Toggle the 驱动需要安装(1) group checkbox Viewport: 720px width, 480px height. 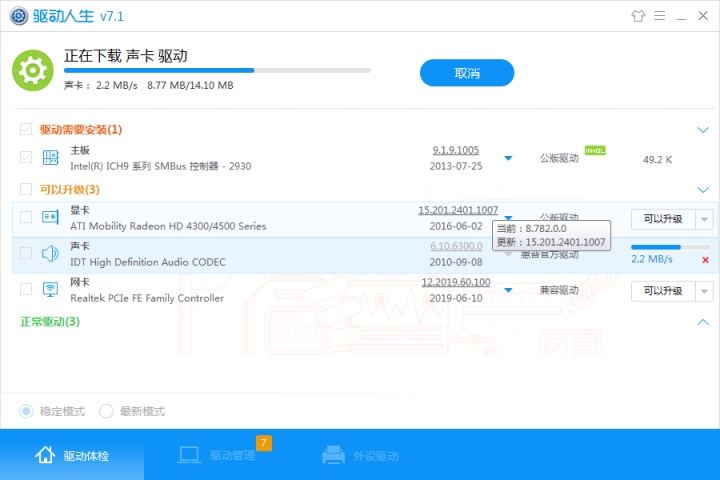tap(26, 129)
